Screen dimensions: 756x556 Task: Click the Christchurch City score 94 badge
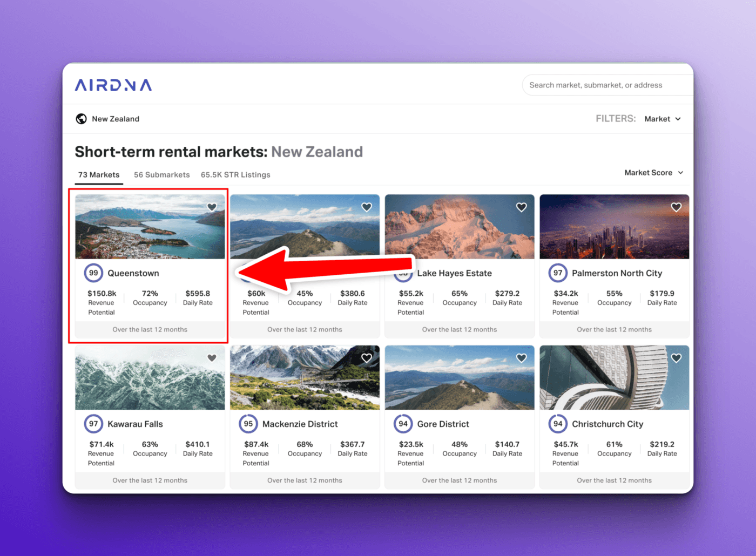[558, 424]
